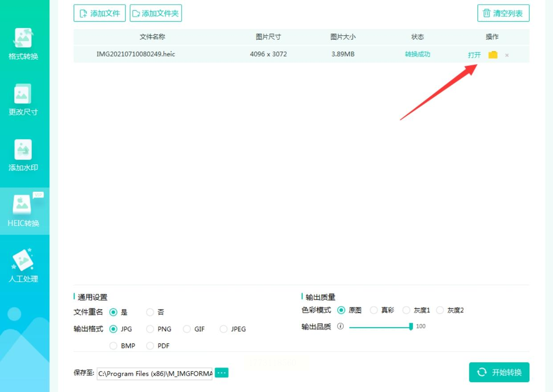The height and width of the screenshot is (392, 553).
Task: Click the file name IMG20210710080249.heic
Action: click(136, 54)
